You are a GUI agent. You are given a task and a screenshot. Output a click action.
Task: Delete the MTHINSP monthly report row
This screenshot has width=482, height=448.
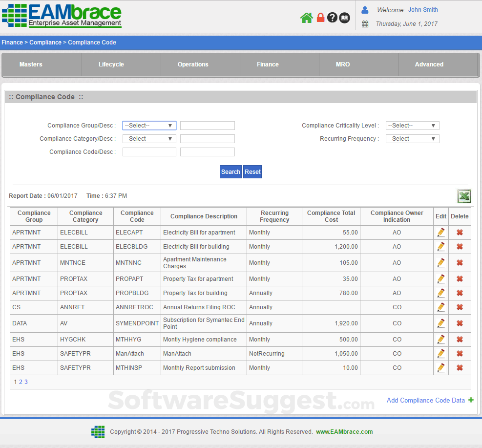(460, 367)
